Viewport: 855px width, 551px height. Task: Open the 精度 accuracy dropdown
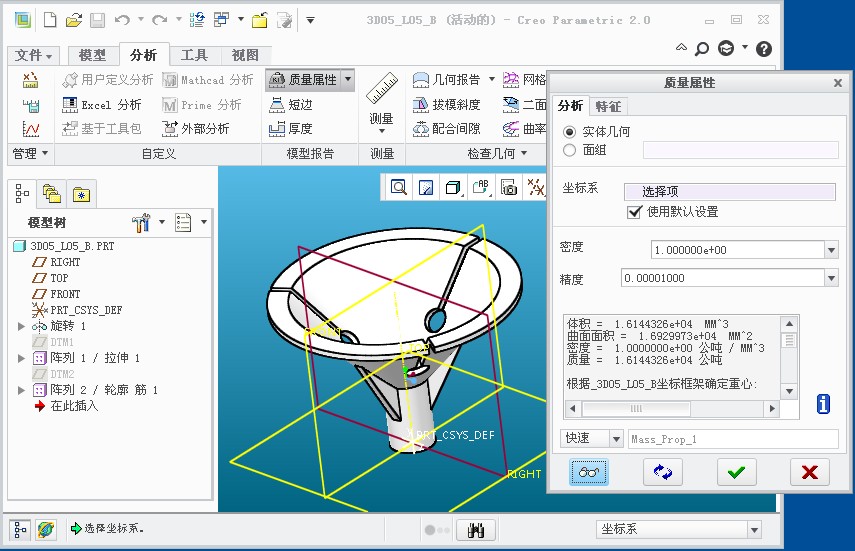(x=831, y=278)
